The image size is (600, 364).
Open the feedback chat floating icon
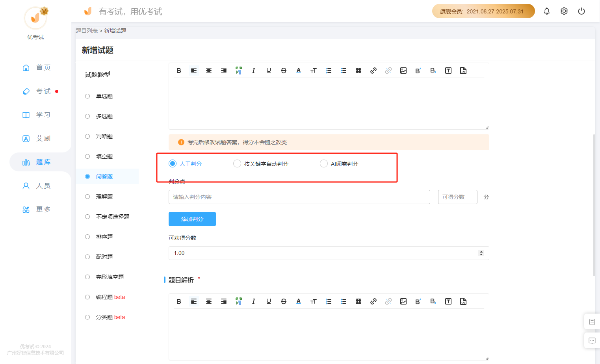tap(592, 340)
